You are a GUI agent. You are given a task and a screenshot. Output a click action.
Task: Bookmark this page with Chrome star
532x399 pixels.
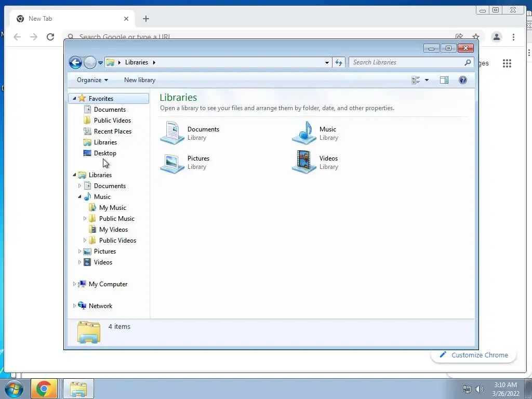tap(476, 37)
